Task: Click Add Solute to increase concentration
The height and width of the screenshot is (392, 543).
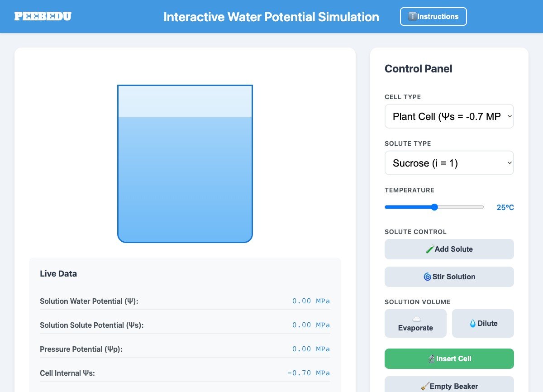Action: point(449,249)
